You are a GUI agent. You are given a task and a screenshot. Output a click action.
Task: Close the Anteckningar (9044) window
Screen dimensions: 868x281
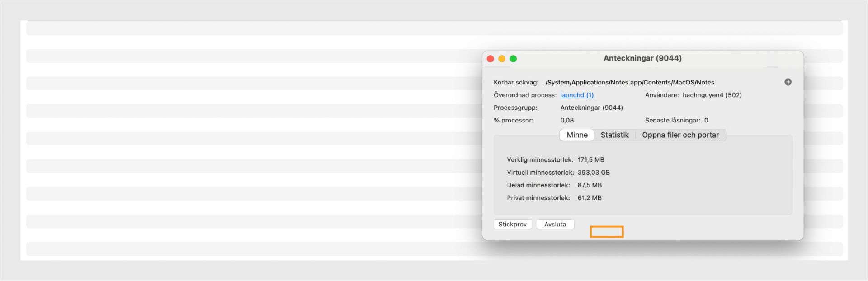click(490, 58)
